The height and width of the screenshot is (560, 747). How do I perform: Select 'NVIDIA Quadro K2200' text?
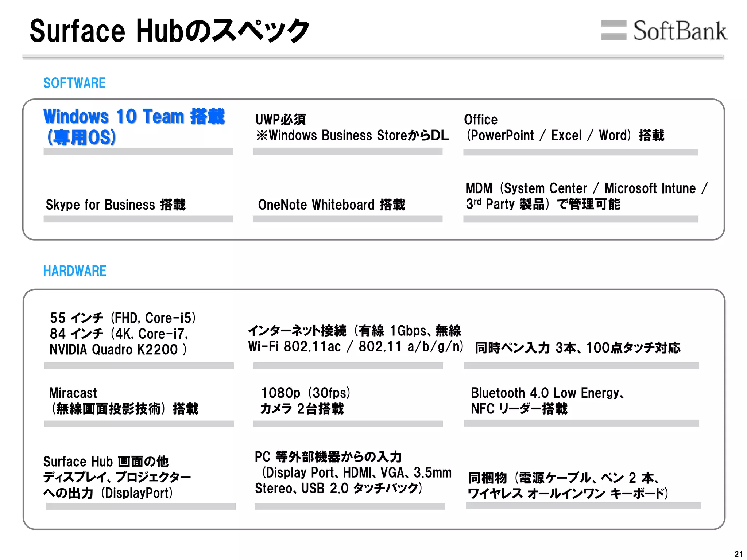click(113, 349)
